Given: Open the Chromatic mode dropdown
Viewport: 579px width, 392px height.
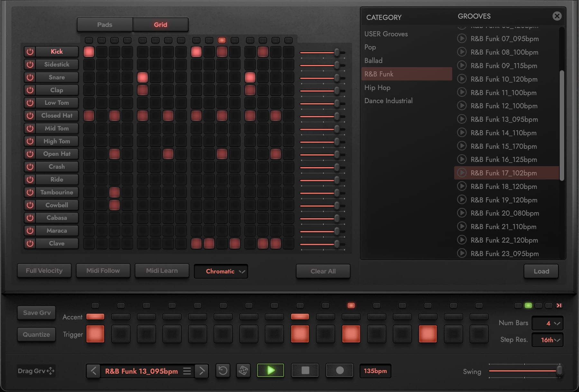Looking at the screenshot, I should coord(221,271).
